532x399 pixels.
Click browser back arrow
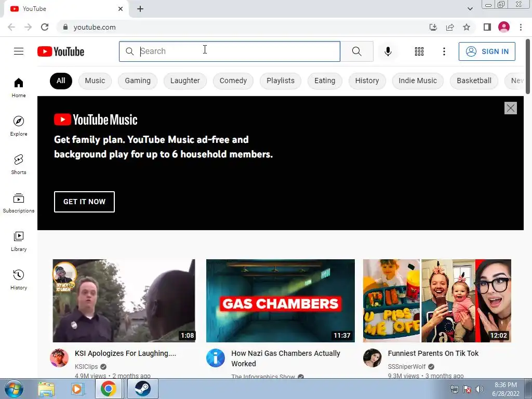(x=11, y=27)
